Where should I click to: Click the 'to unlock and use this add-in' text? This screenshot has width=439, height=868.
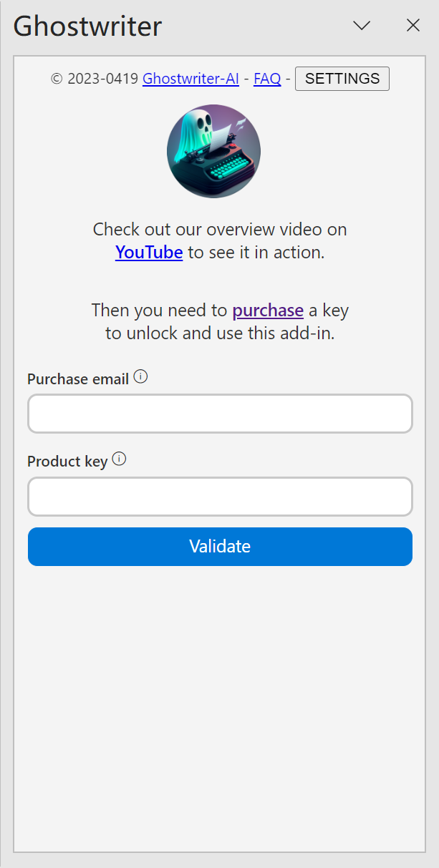(x=220, y=333)
